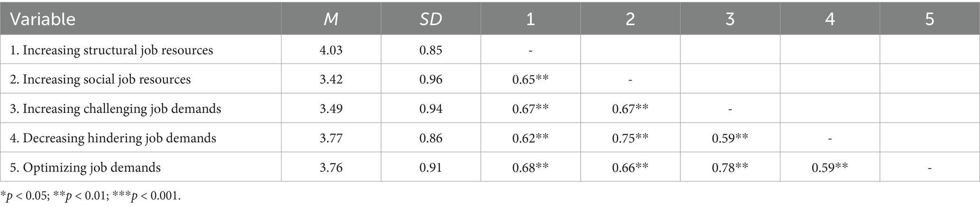Click the mean value 3.42
The height and width of the screenshot is (207, 980).
pyautogui.click(x=330, y=79)
